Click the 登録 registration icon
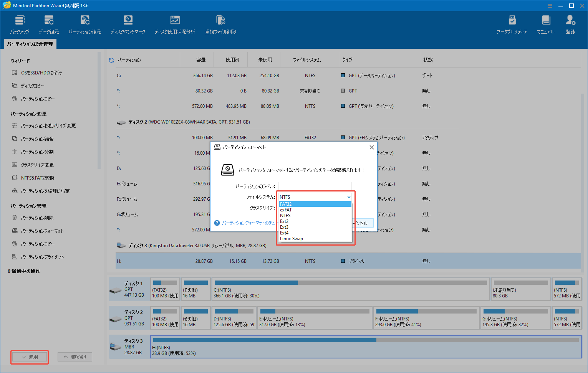 [x=570, y=24]
